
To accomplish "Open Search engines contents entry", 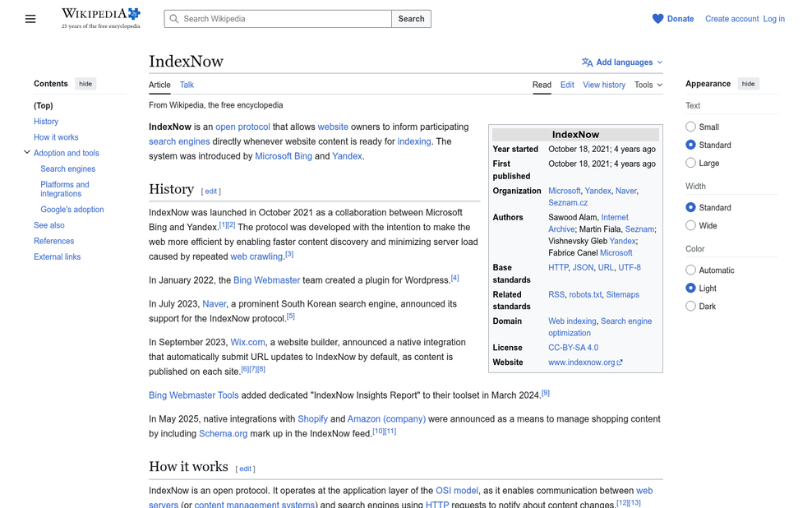I will (68, 169).
